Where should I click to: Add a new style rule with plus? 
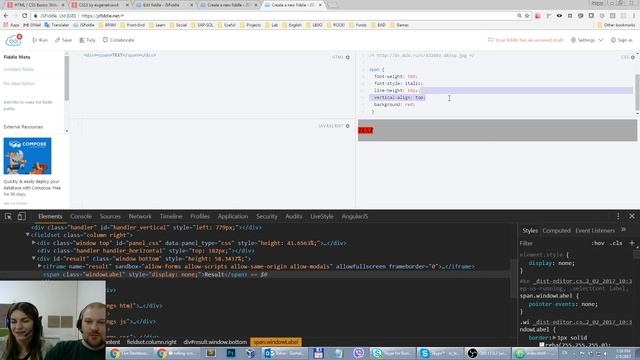[632, 243]
